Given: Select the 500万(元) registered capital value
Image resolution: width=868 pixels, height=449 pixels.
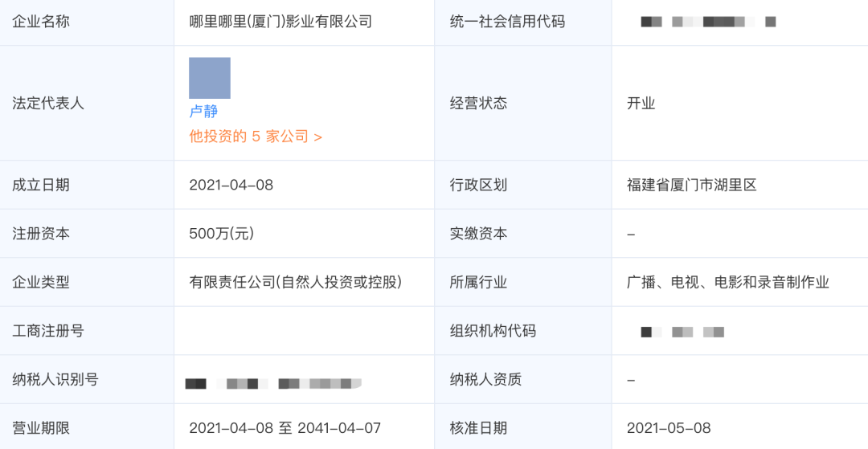Looking at the screenshot, I should pos(222,234).
